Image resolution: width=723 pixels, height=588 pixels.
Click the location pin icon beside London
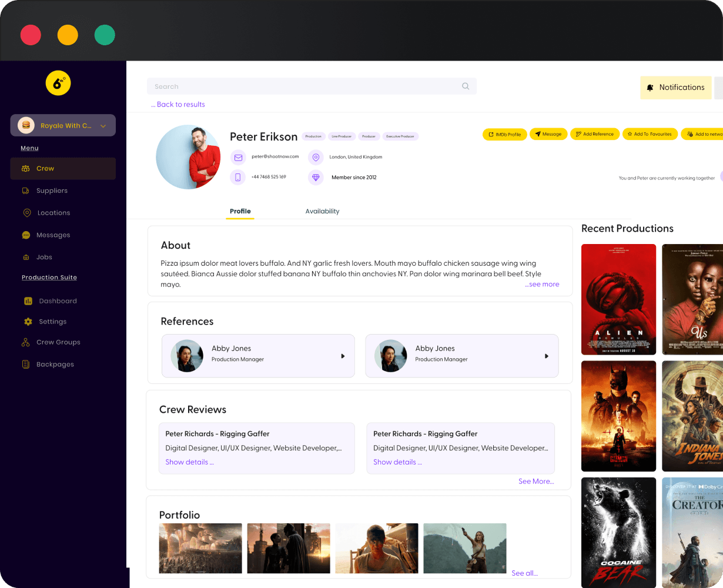coord(316,158)
